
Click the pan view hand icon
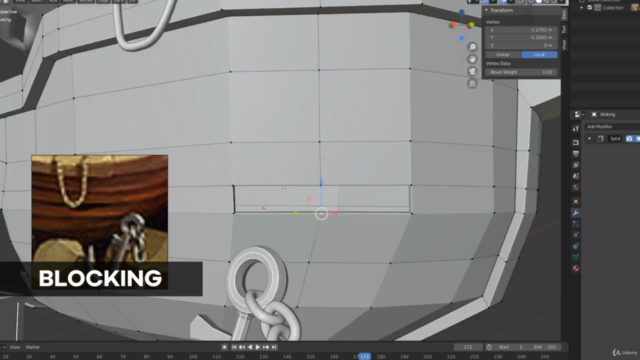point(472,59)
